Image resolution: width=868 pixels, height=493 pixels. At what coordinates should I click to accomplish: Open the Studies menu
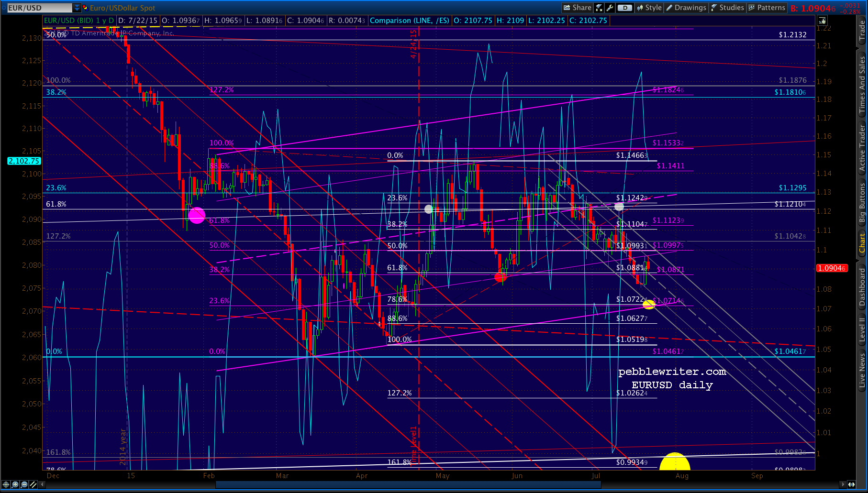click(727, 8)
